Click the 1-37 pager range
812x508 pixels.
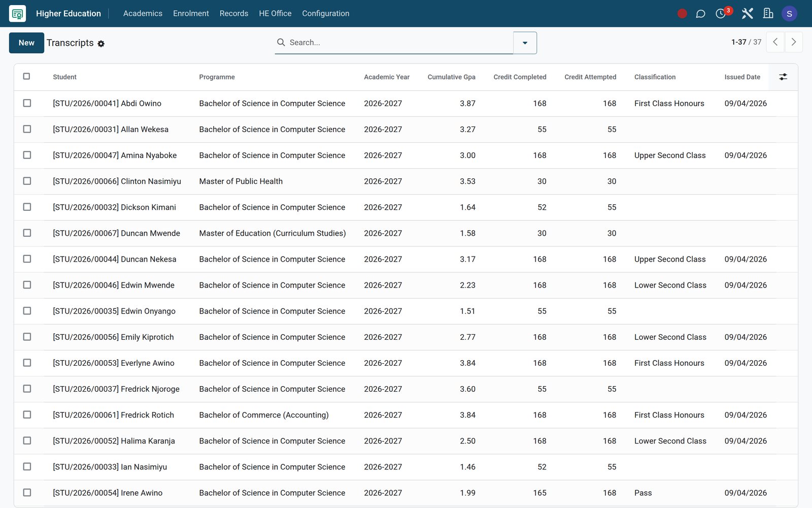coord(738,42)
